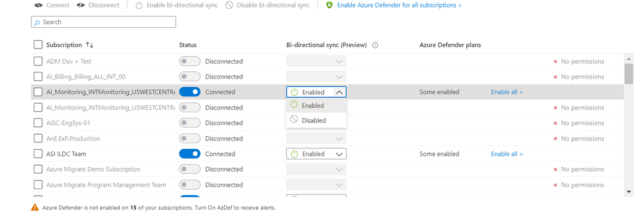Click the Connect toolbar button
The image size is (644, 218).
52,5
